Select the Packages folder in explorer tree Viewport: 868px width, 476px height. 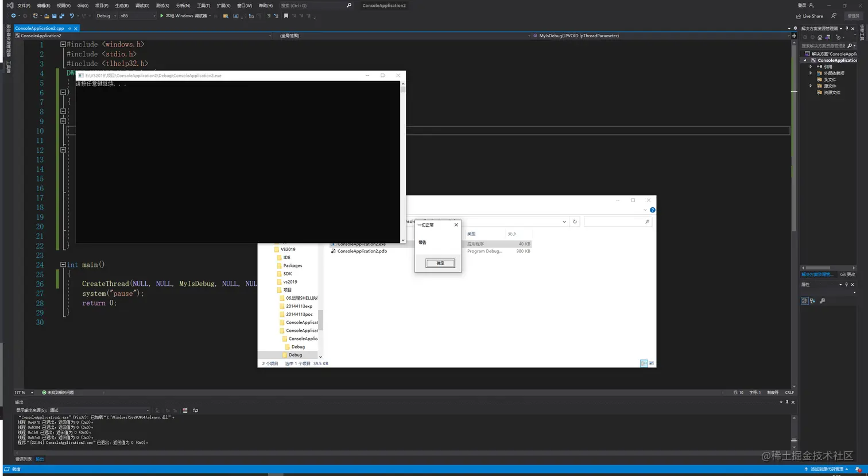click(293, 265)
